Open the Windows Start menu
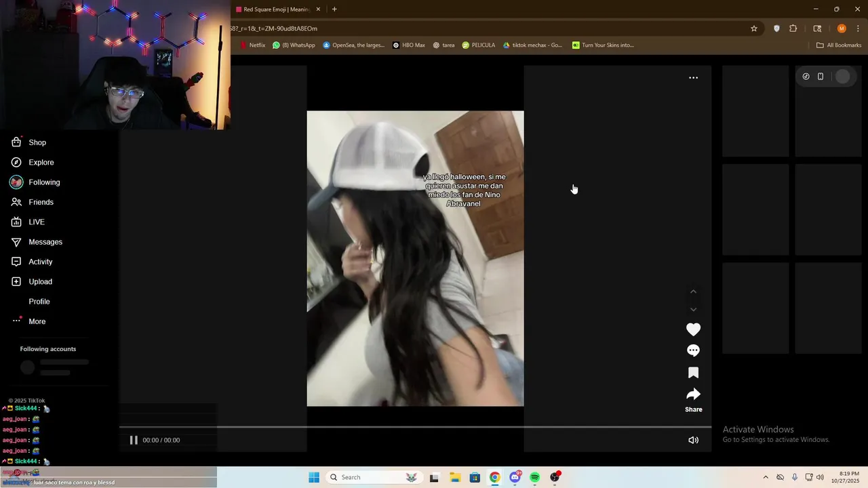 coord(314,477)
